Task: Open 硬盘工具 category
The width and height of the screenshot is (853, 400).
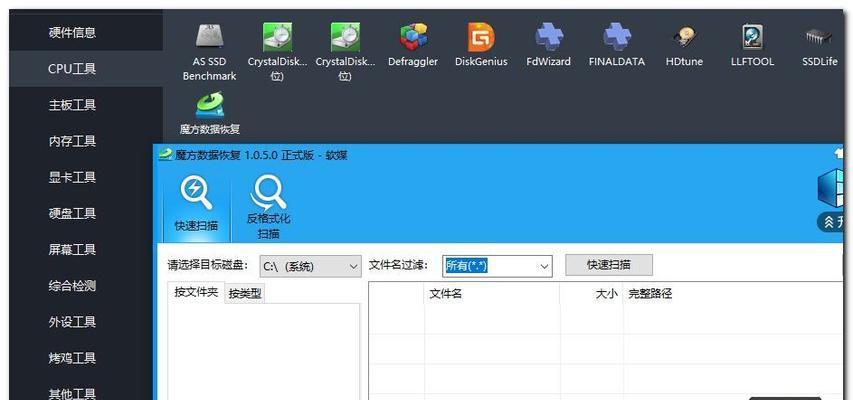Action: (x=72, y=213)
